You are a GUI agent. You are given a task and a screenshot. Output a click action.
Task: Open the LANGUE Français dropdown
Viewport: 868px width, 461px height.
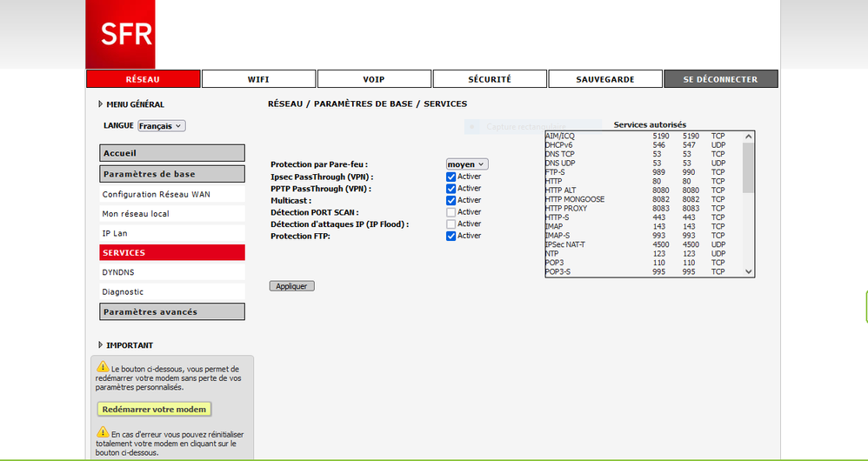[162, 126]
